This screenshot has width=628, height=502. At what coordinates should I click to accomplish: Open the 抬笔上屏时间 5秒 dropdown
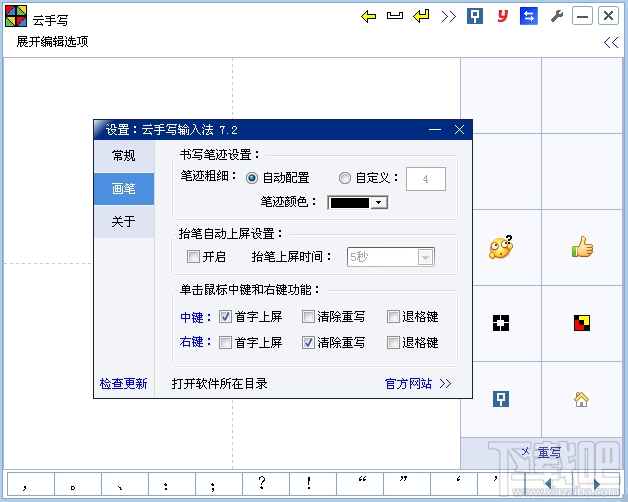tap(390, 257)
